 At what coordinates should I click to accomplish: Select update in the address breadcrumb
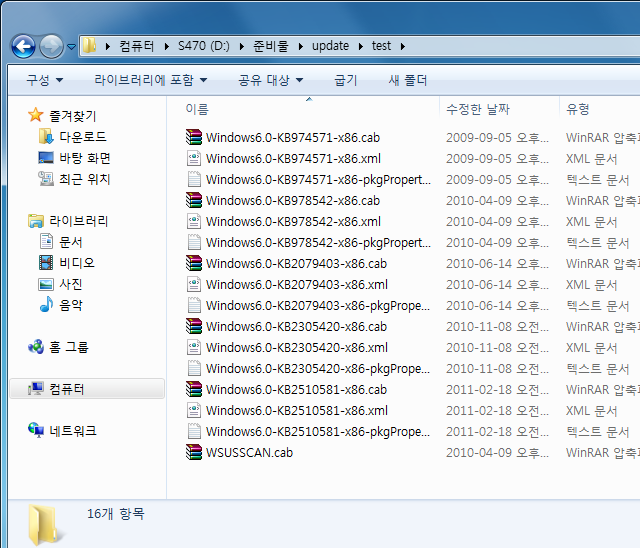coord(330,46)
